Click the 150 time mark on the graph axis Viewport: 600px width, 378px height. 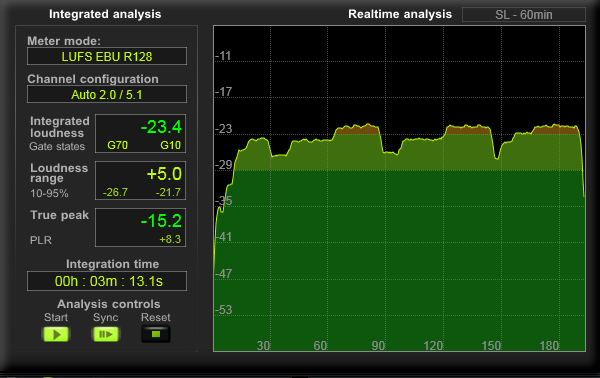click(x=491, y=346)
